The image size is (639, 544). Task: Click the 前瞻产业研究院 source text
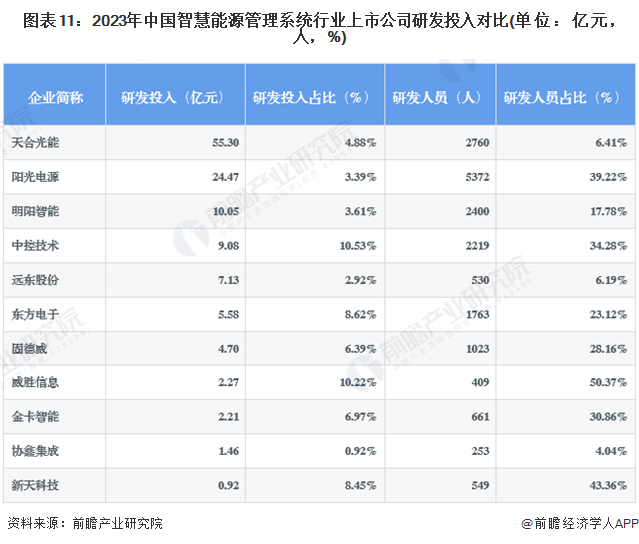click(x=118, y=523)
